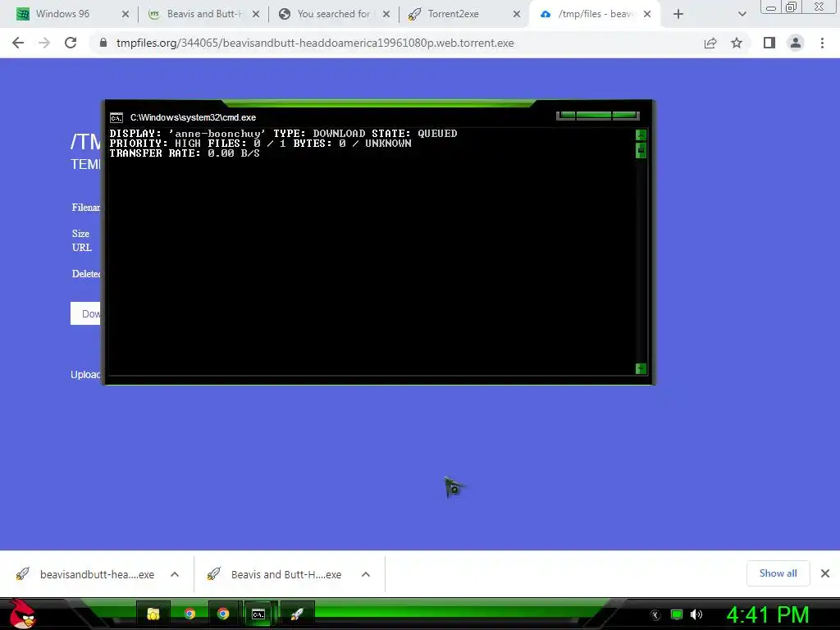Select the cmd.exe taskbar icon
The image size is (840, 630).
(x=258, y=614)
